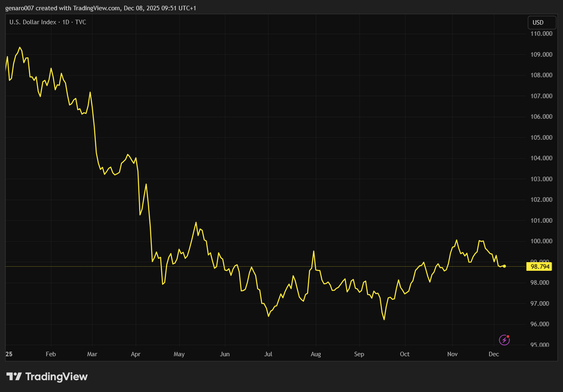Click the TradingView wordmark at bottom
Screen dimensions: 563x392
(57, 376)
